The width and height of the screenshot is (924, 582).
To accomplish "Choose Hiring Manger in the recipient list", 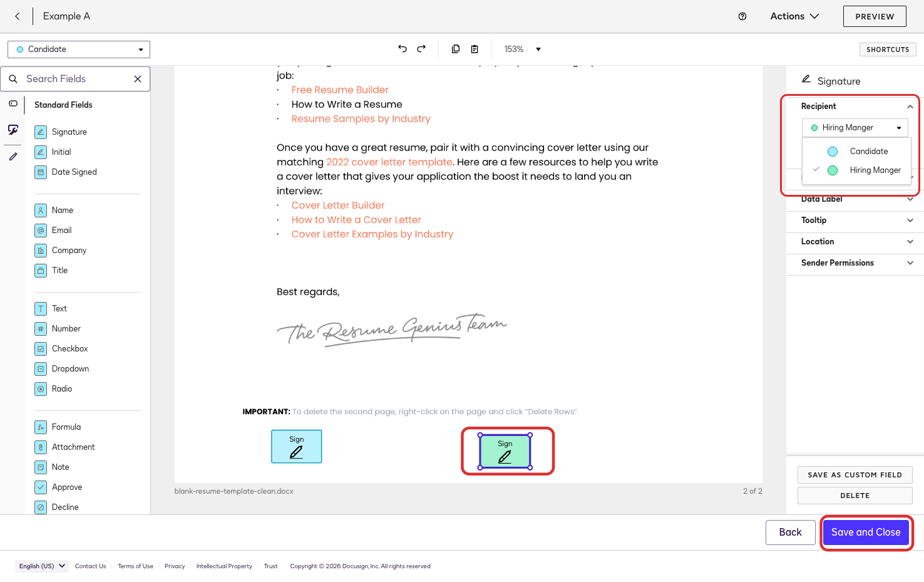I will pyautogui.click(x=856, y=170).
